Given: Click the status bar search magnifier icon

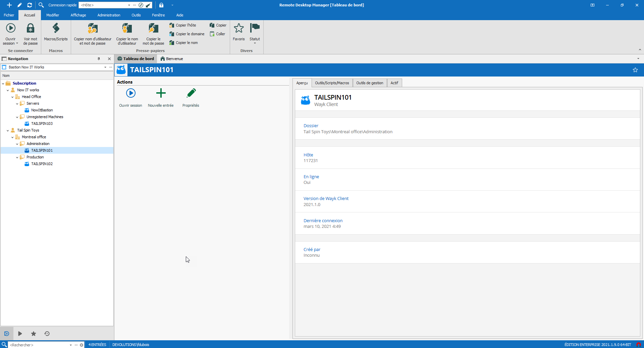Looking at the screenshot, I should (x=4, y=345).
